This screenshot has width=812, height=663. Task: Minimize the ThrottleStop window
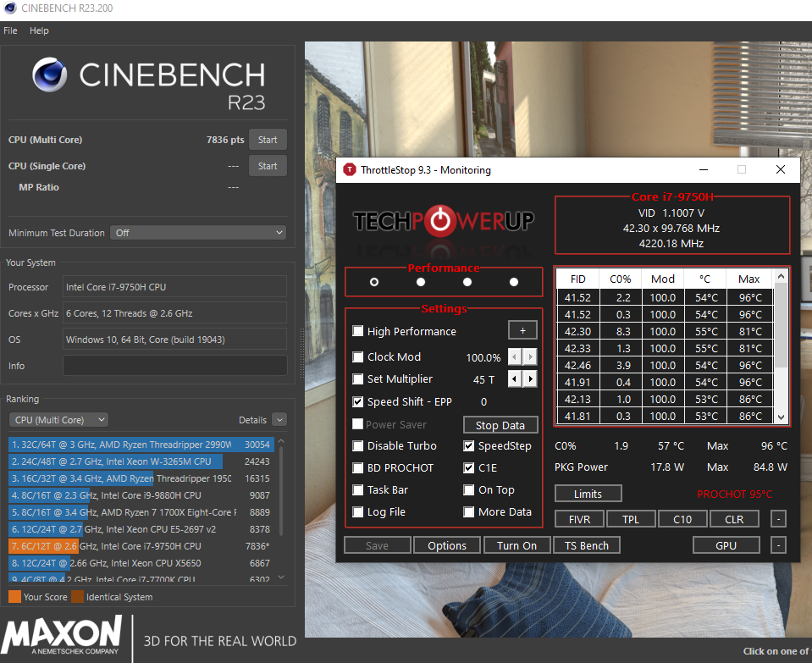704,169
